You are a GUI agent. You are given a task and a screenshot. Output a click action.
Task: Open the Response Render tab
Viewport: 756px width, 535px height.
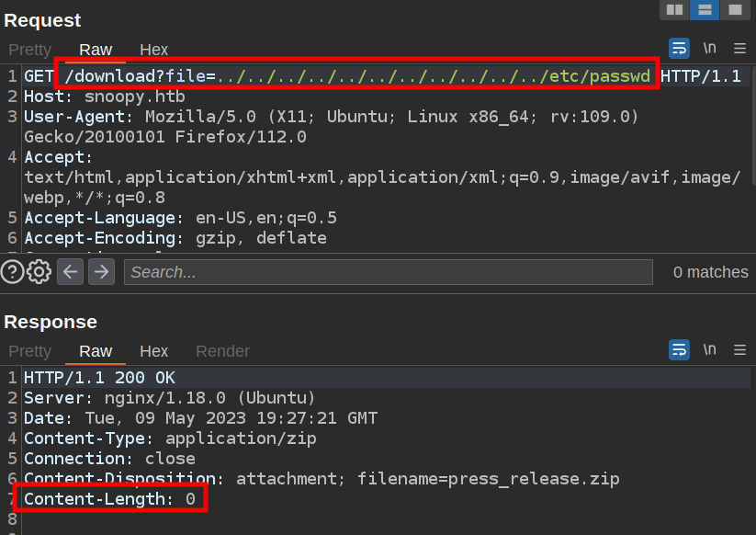click(x=222, y=351)
